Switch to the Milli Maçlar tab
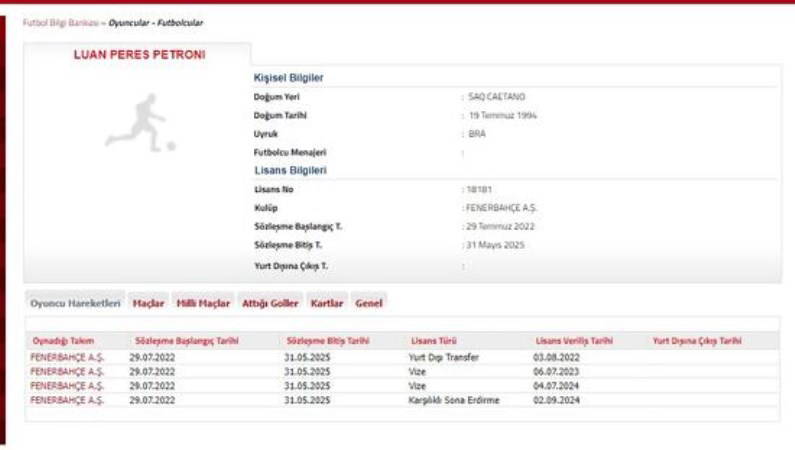 203,303
